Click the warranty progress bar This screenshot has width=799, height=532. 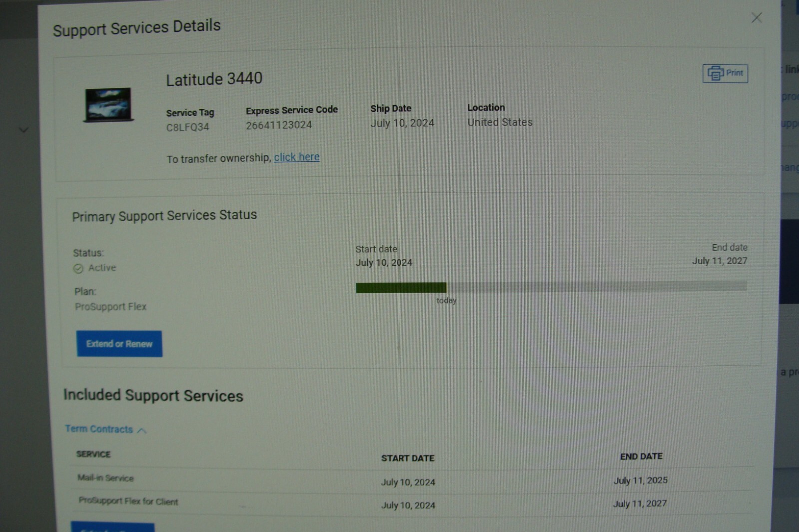(551, 287)
